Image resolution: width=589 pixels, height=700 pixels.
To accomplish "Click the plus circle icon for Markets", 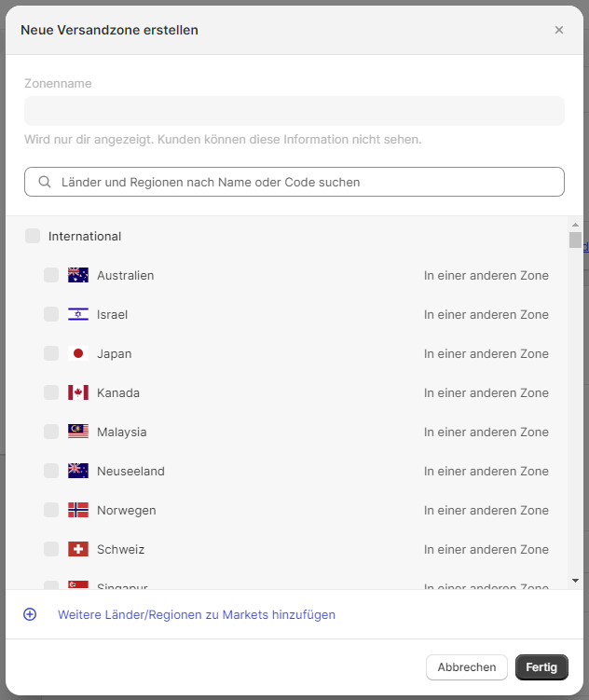I will click(x=30, y=614).
